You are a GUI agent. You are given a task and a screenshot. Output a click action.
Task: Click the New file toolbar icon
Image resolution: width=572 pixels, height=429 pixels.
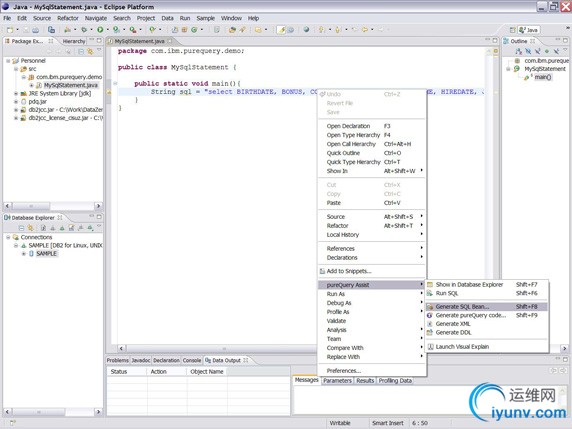10,30
